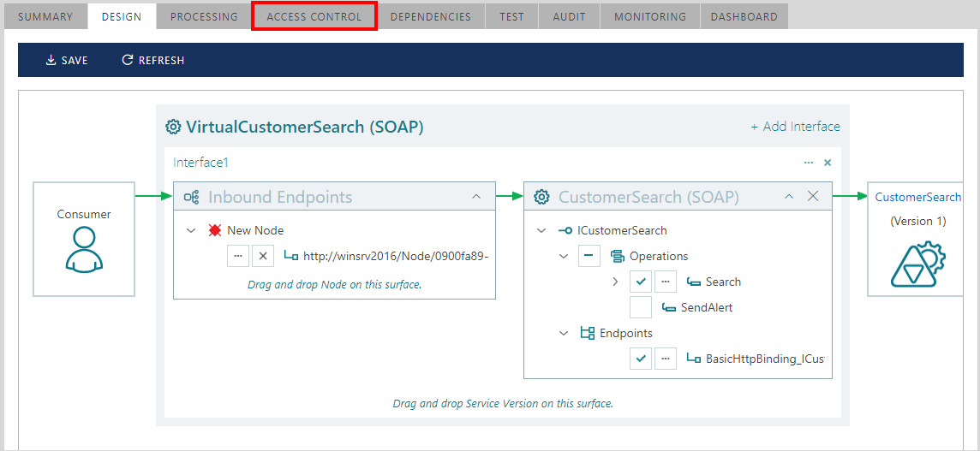Remove New Node endpoint with X button
980x451 pixels.
pos(263,256)
